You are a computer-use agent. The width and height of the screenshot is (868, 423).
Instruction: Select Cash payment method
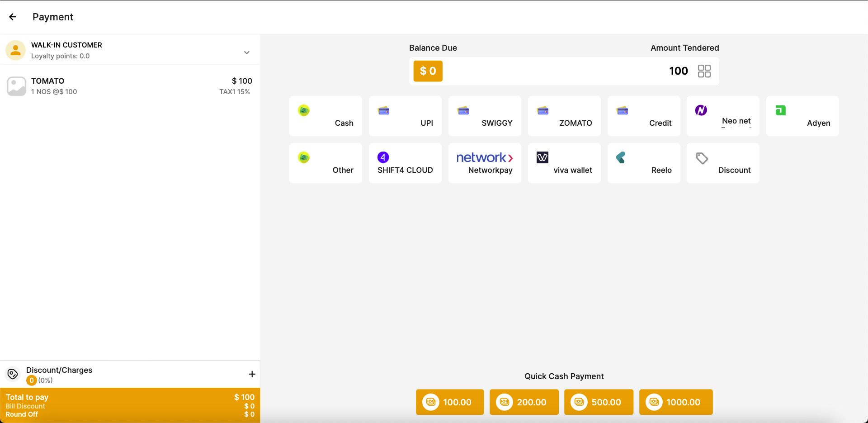325,116
